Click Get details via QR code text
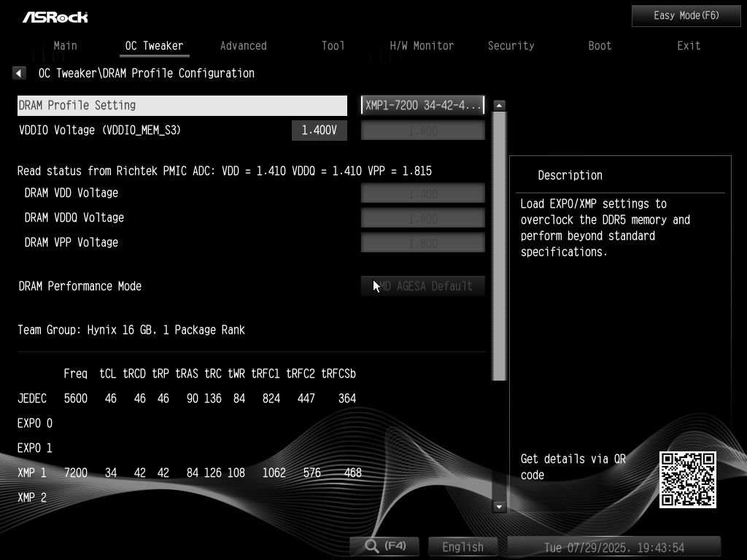Image resolution: width=747 pixels, height=560 pixels. [x=573, y=467]
